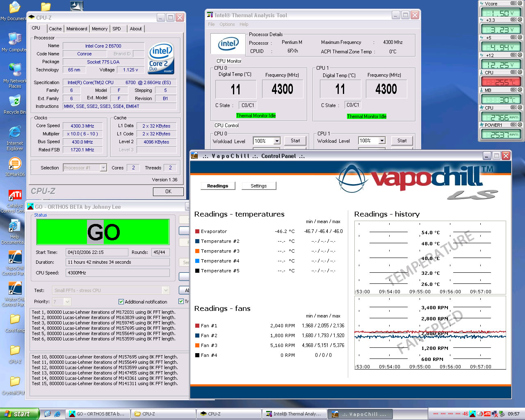Close the +12 voltage monitor widget
Viewport: 525px width, 420px height.
coord(520,55)
